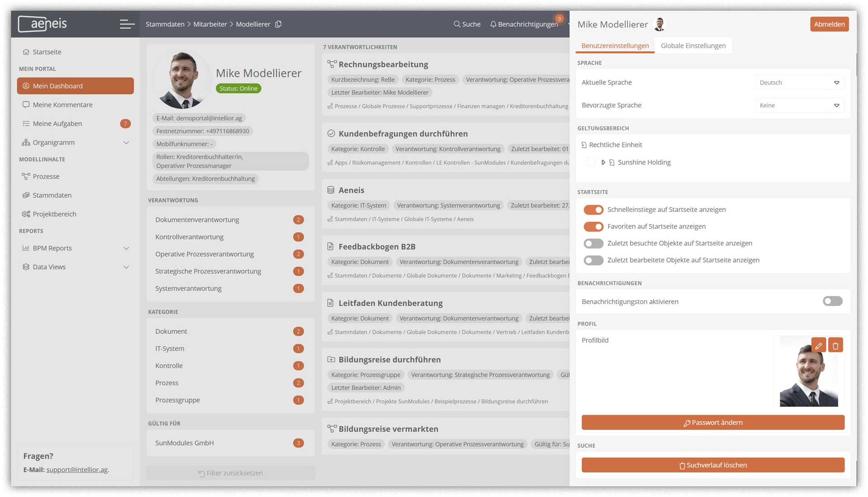Check the Sunshine Holding checkbox

click(591, 162)
